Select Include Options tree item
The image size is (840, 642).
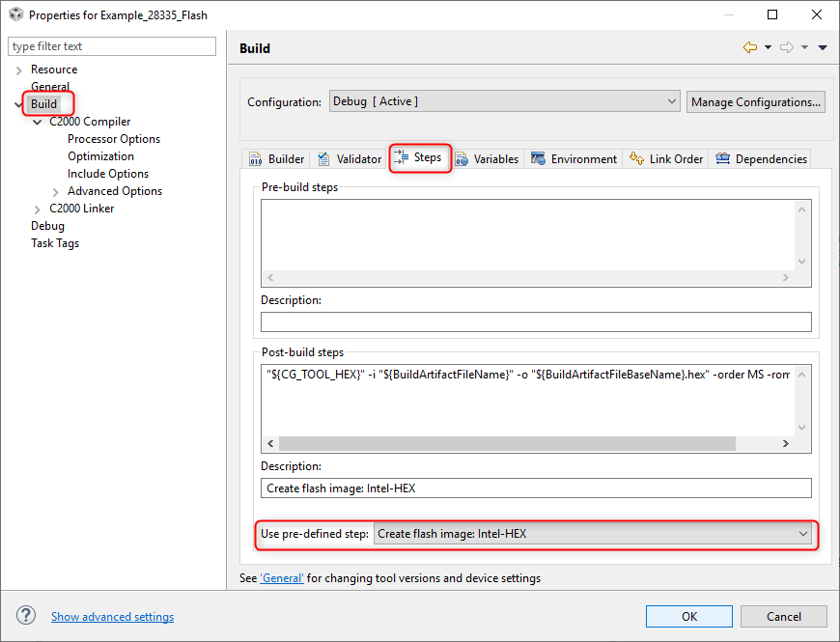(108, 174)
